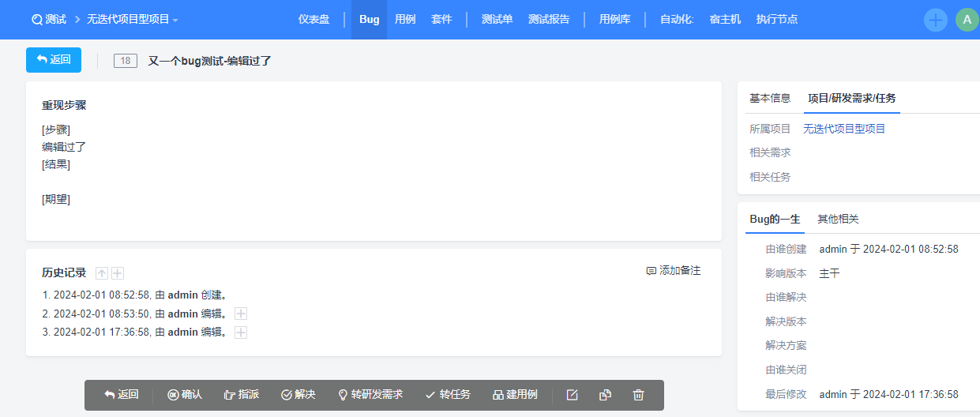Screen dimensions: 980x417
Task: Open the 无迭代项目型项目 link under 所属项目
Action: click(x=844, y=129)
